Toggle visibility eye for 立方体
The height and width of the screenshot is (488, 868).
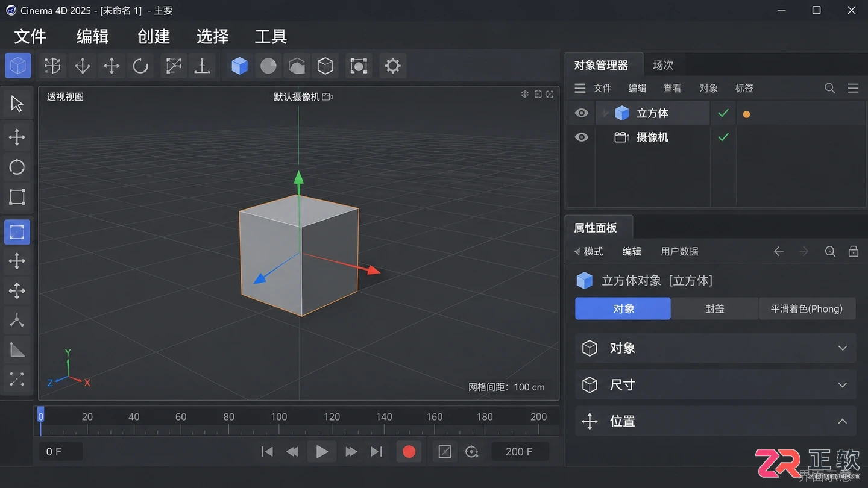pyautogui.click(x=581, y=113)
